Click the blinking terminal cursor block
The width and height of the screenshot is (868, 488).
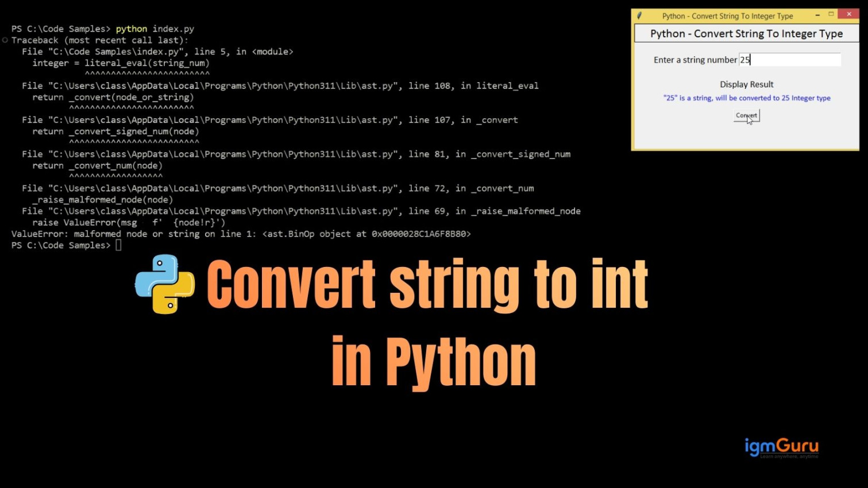click(118, 245)
